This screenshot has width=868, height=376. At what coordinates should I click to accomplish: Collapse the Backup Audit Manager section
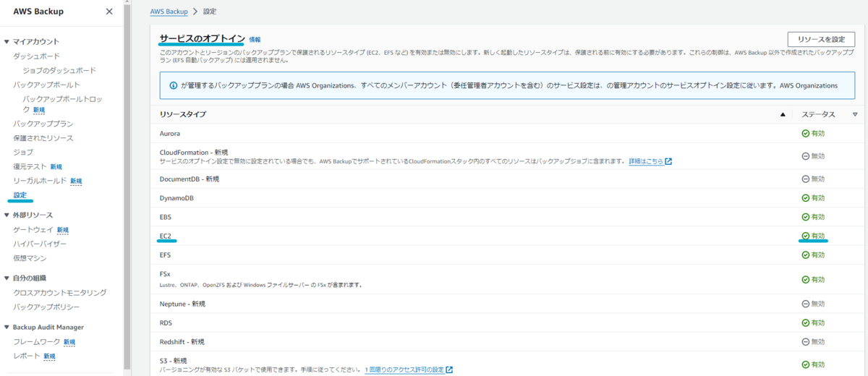click(7, 327)
